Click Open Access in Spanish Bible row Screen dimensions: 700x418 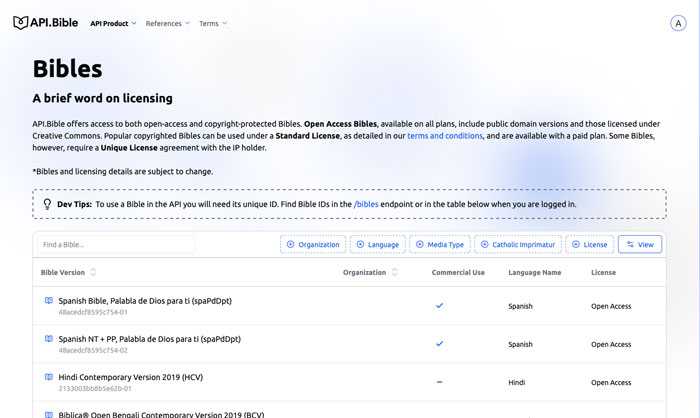(611, 306)
